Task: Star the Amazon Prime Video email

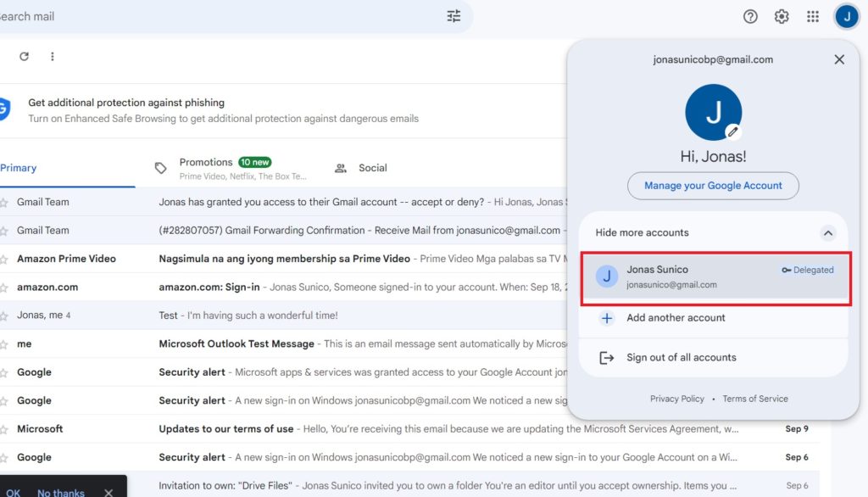Action: click(4, 259)
